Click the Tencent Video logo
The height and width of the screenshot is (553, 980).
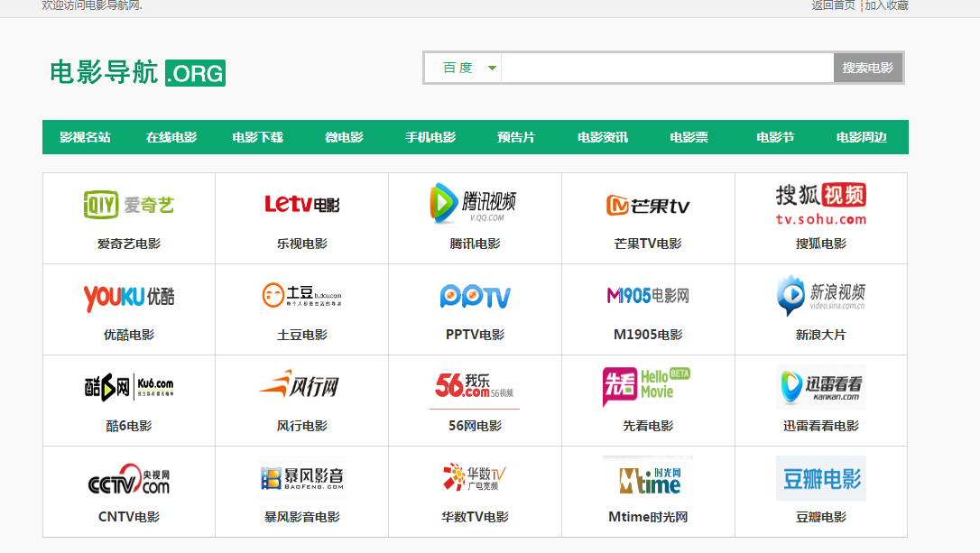(475, 204)
